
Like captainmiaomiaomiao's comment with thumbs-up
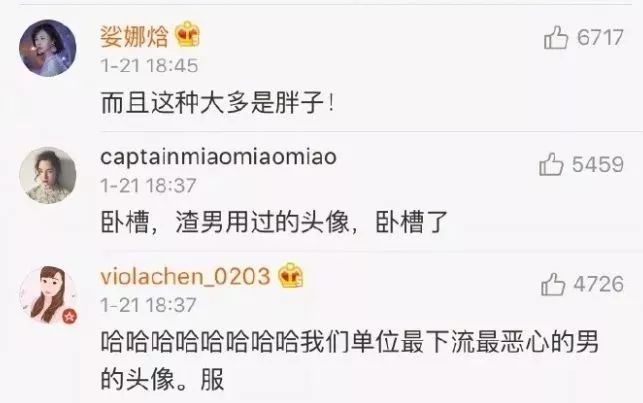[551, 164]
